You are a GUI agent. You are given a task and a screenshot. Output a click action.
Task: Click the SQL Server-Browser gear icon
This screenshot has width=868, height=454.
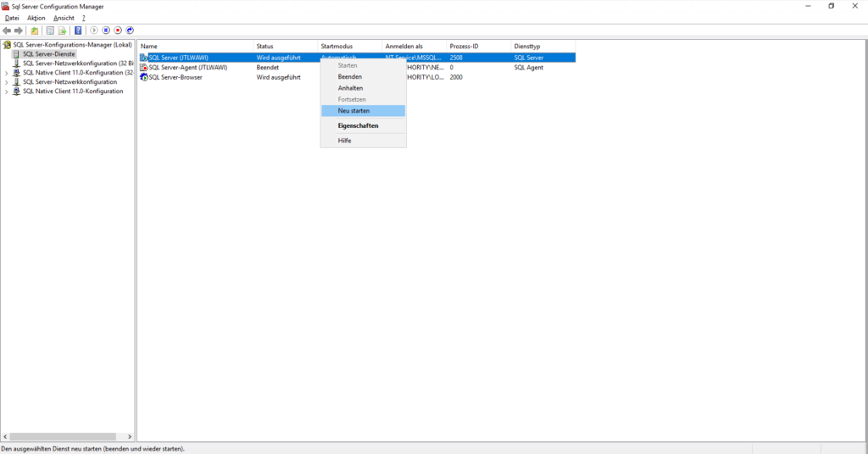click(144, 77)
